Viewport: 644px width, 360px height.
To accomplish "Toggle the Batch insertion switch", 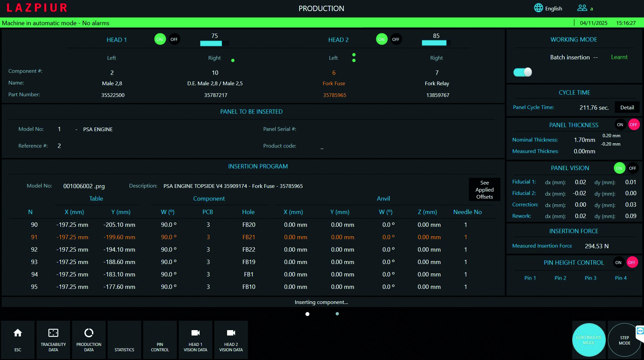I will pos(523,72).
